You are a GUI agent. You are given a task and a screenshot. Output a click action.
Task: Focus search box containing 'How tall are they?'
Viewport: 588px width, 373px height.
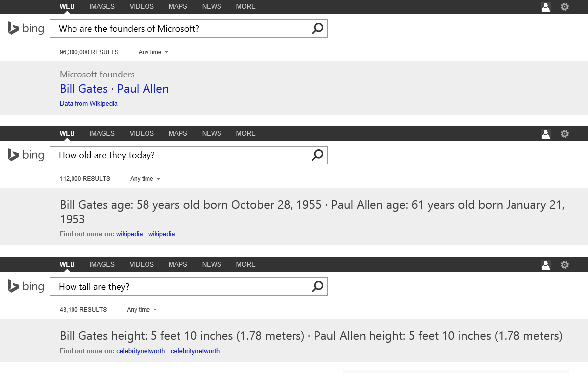[178, 287]
